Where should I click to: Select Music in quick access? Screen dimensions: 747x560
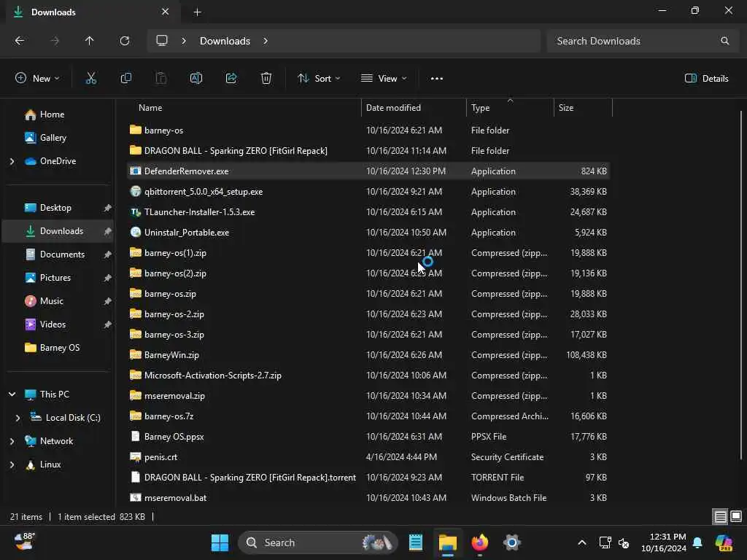pyautogui.click(x=52, y=301)
